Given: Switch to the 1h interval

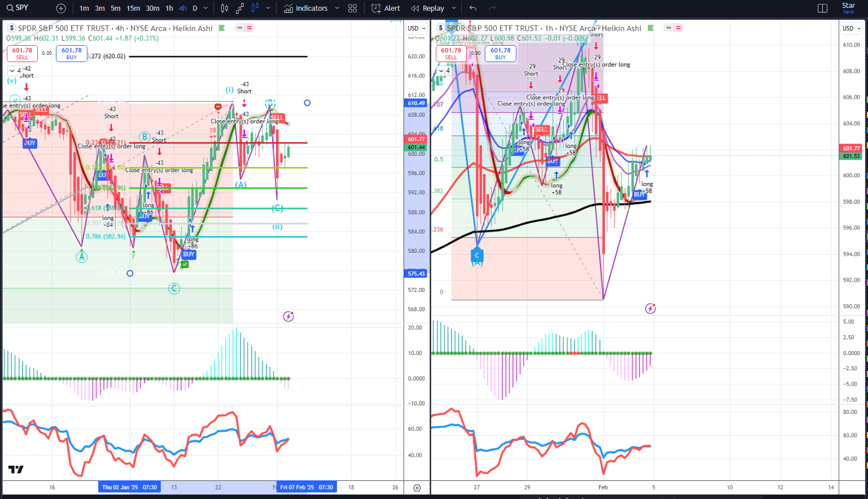Looking at the screenshot, I should pyautogui.click(x=169, y=8).
